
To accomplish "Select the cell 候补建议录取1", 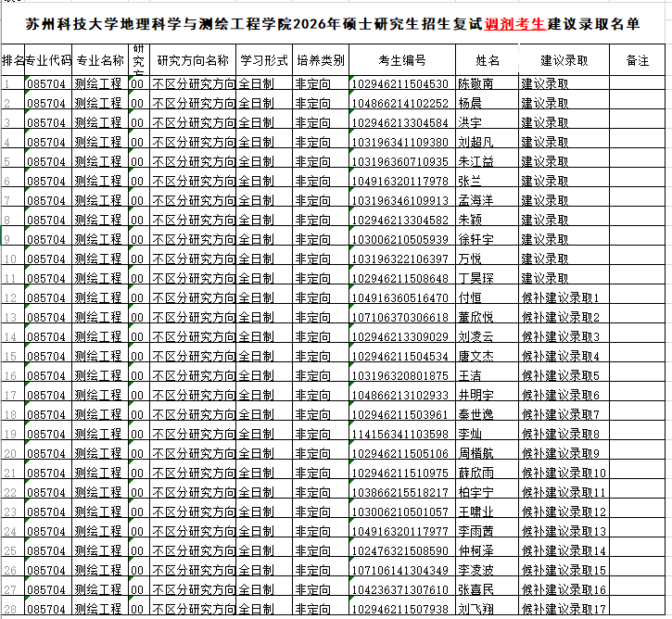I will (x=561, y=297).
